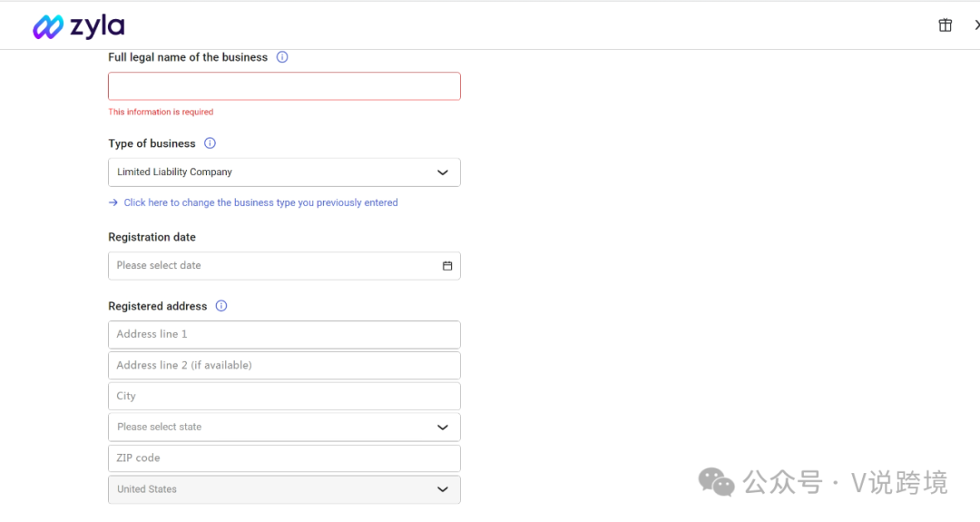Click link to change the business type
The height and width of the screenshot is (522, 980).
(x=260, y=203)
